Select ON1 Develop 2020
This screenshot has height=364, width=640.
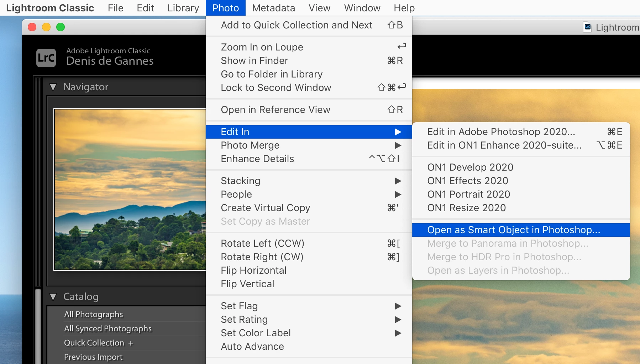click(x=521, y=167)
